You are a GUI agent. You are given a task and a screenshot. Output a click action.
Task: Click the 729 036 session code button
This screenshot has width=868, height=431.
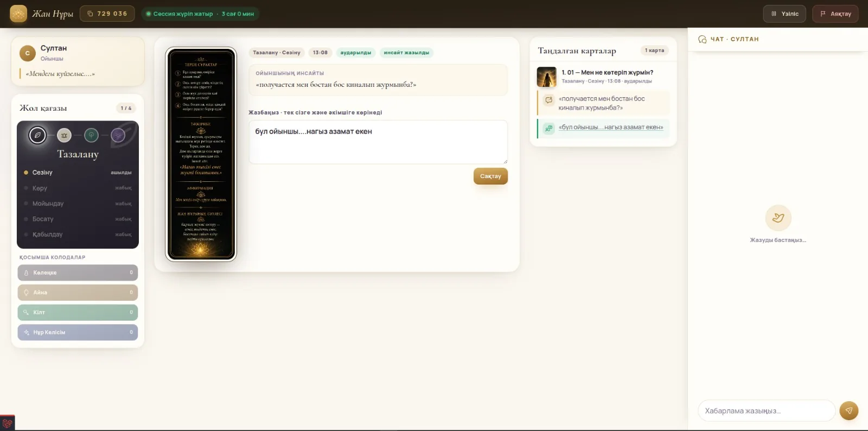107,14
